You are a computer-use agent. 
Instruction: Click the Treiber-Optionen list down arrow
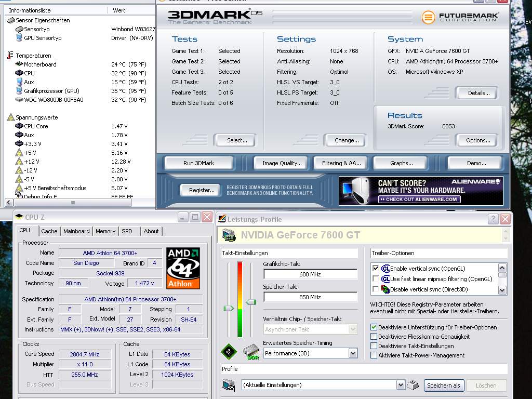502,290
